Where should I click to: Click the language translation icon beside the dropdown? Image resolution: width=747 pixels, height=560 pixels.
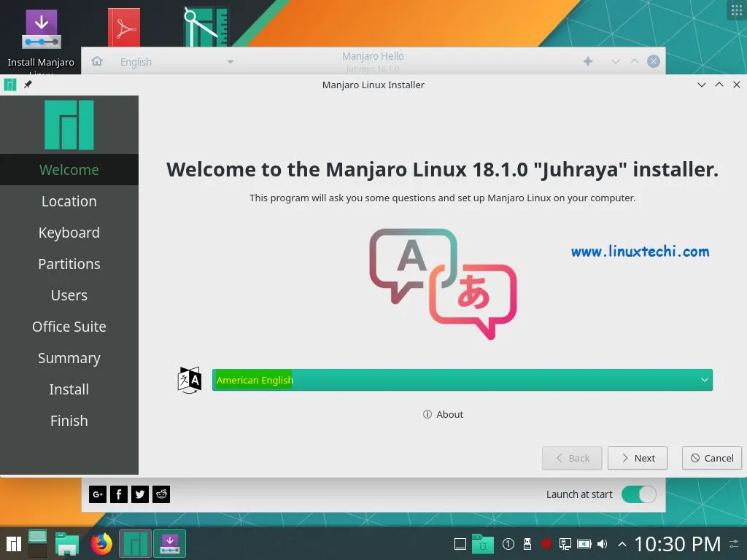(x=189, y=379)
